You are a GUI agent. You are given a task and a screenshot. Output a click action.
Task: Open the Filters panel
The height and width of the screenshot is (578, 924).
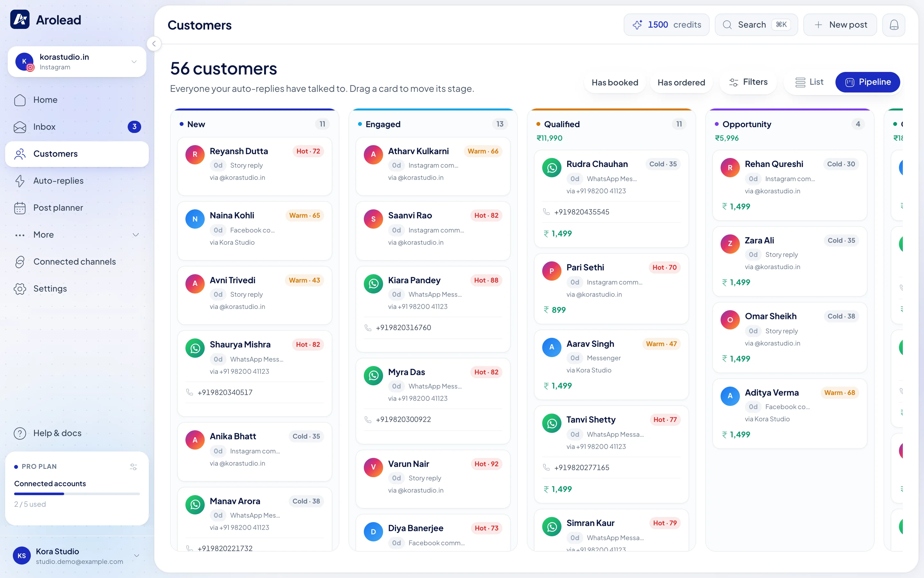pos(748,82)
